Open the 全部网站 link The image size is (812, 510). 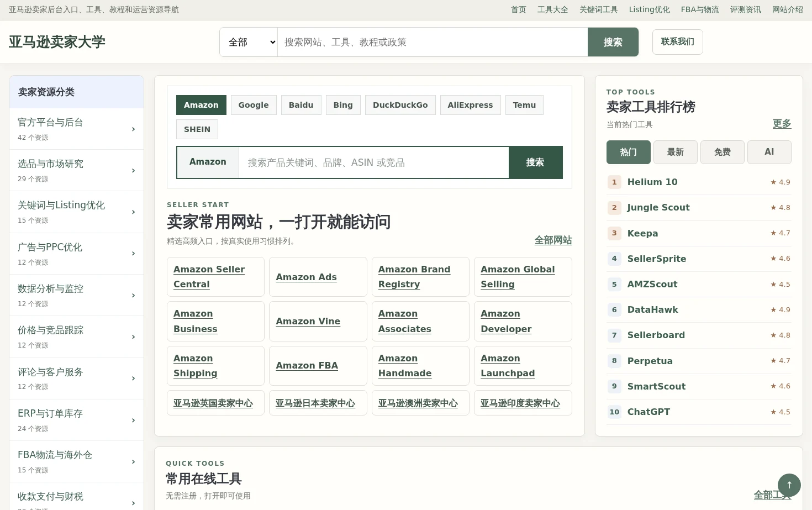pyautogui.click(x=553, y=240)
